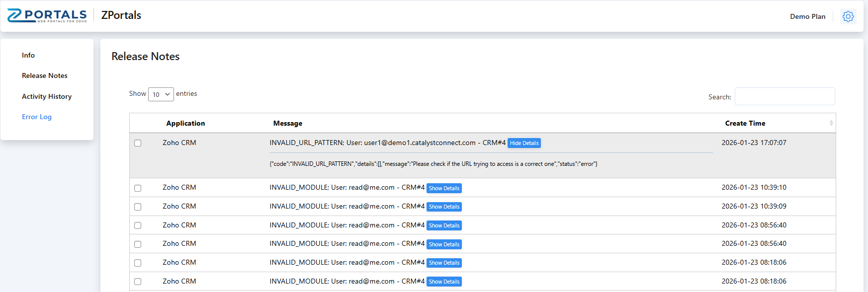Screen dimensions: 868x292
Task: Open Release Notes in sidebar
Action: point(45,75)
